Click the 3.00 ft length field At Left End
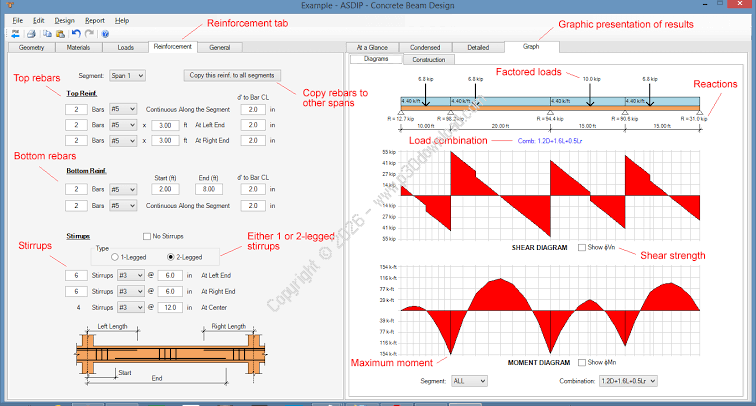Image resolution: width=756 pixels, height=406 pixels. (x=165, y=125)
